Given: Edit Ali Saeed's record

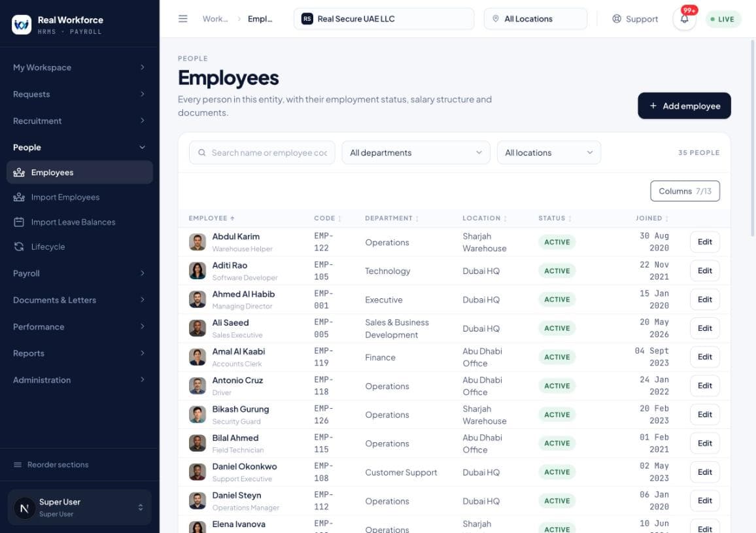Looking at the screenshot, I should click(704, 328).
